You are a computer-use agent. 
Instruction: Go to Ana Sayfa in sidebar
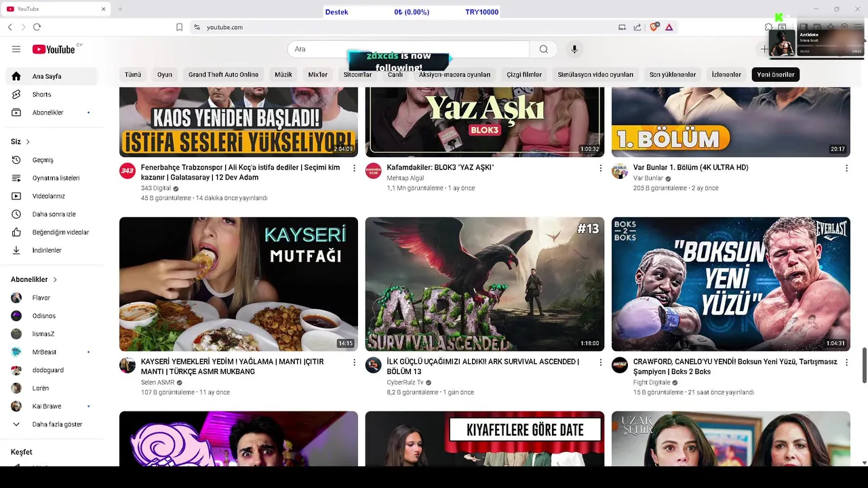[52, 77]
